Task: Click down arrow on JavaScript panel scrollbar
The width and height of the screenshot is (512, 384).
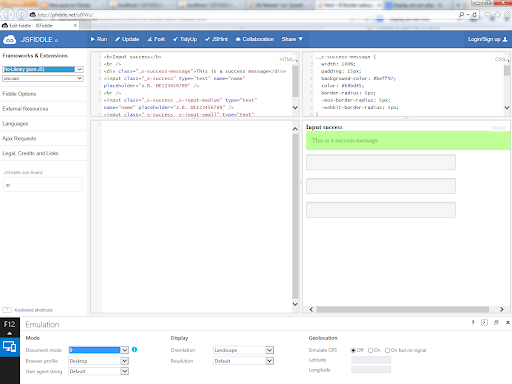Action: tap(295, 304)
